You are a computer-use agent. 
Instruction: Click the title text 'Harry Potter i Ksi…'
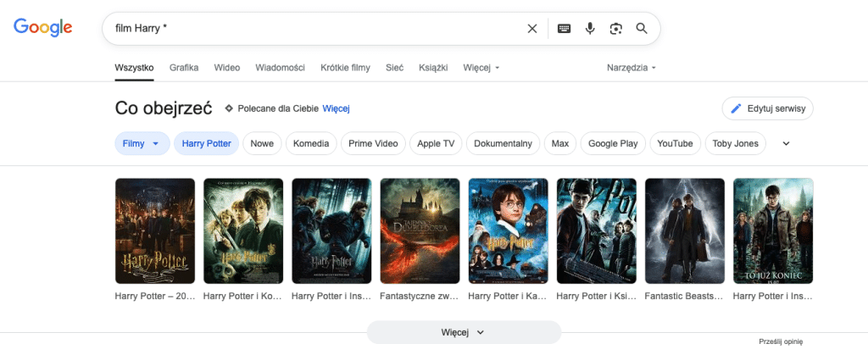click(x=596, y=296)
